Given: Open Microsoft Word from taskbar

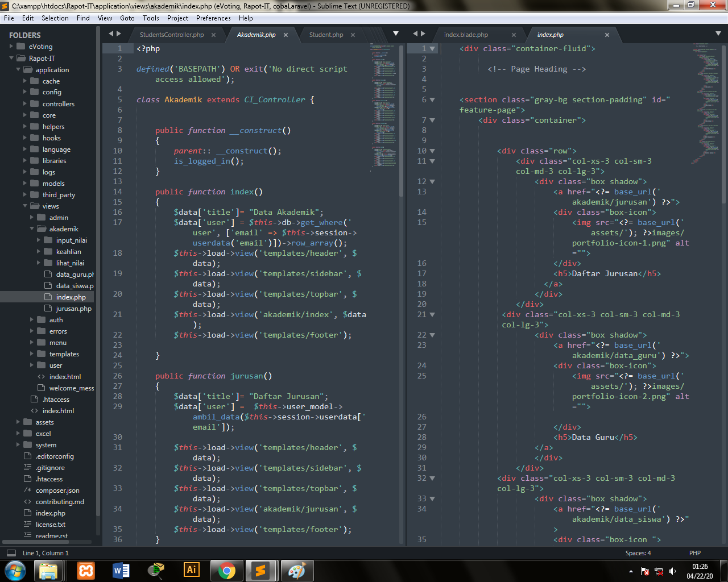Looking at the screenshot, I should click(x=121, y=571).
